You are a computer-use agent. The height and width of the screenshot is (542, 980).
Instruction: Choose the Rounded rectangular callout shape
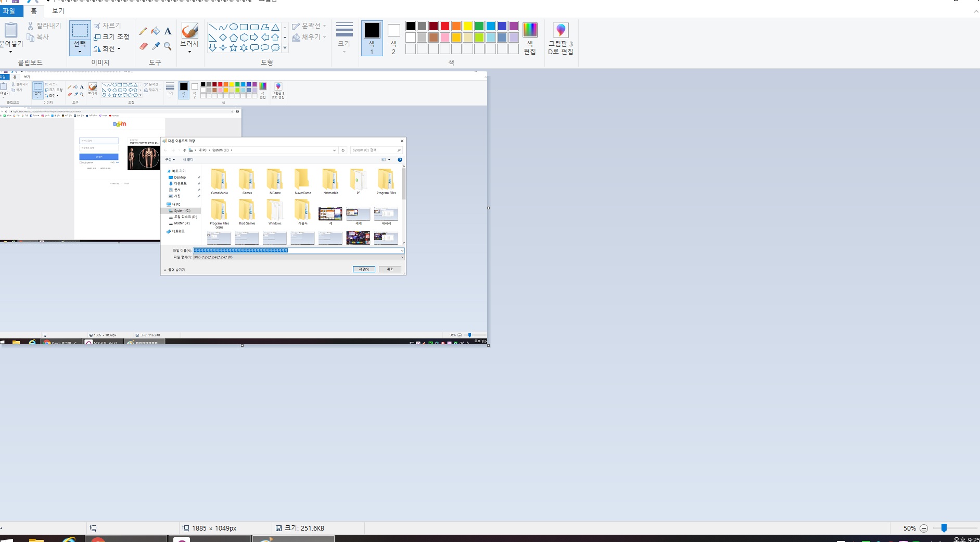(254, 47)
